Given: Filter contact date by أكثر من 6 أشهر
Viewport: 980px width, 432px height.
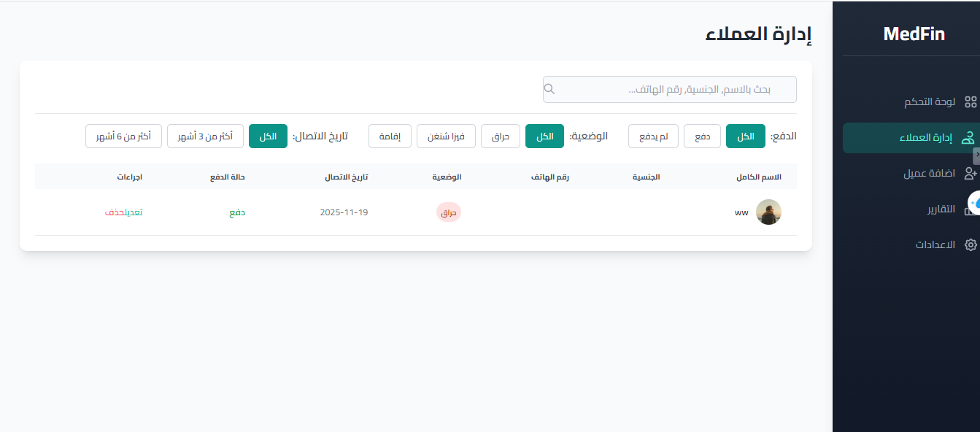Looking at the screenshot, I should click(x=123, y=136).
